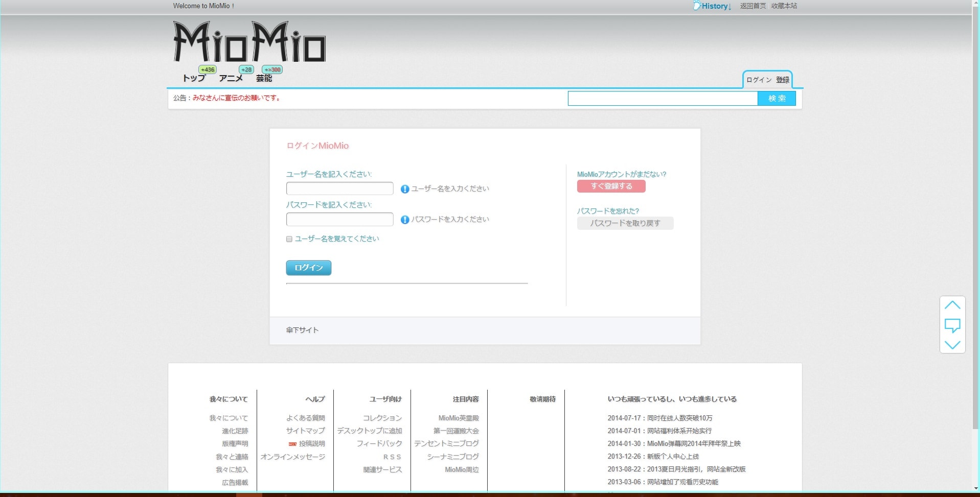Click the 2013-03-06 观看历史功能 entry
This screenshot has height=497, width=980.
[x=663, y=482]
